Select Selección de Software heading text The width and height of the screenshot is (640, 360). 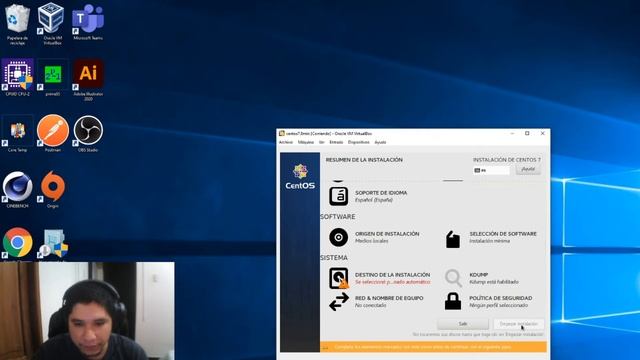(503, 234)
